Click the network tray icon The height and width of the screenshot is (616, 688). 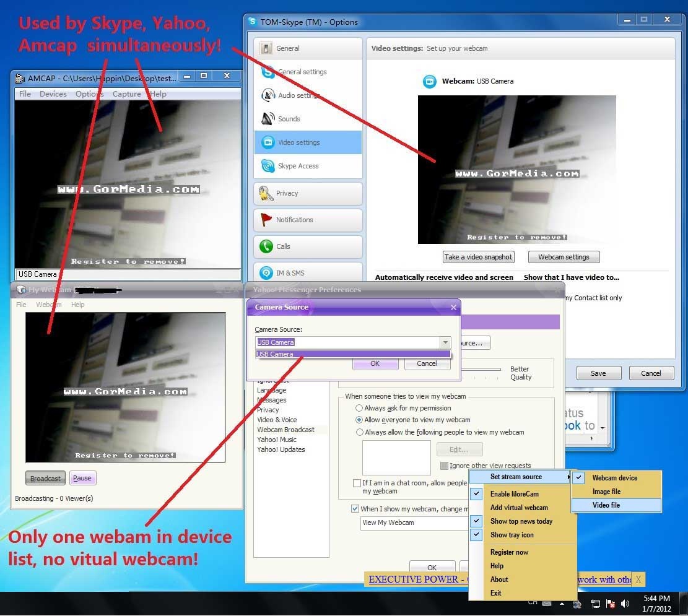click(595, 604)
